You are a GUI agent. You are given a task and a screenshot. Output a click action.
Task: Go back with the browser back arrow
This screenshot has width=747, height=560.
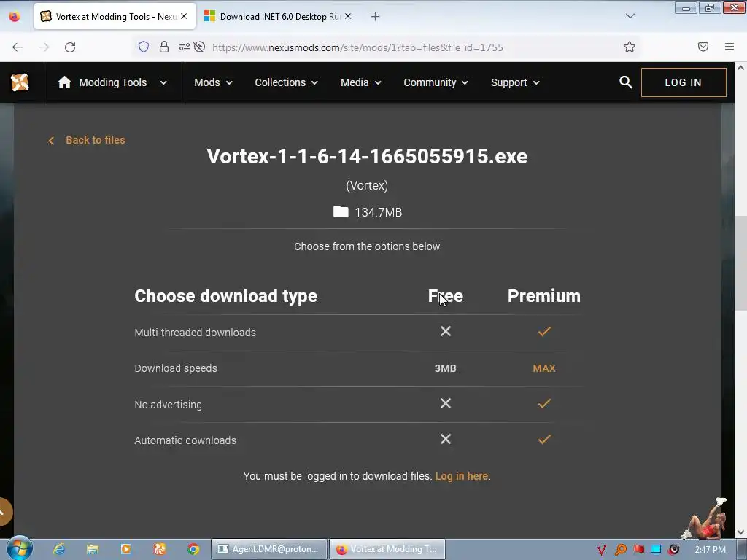tap(18, 47)
